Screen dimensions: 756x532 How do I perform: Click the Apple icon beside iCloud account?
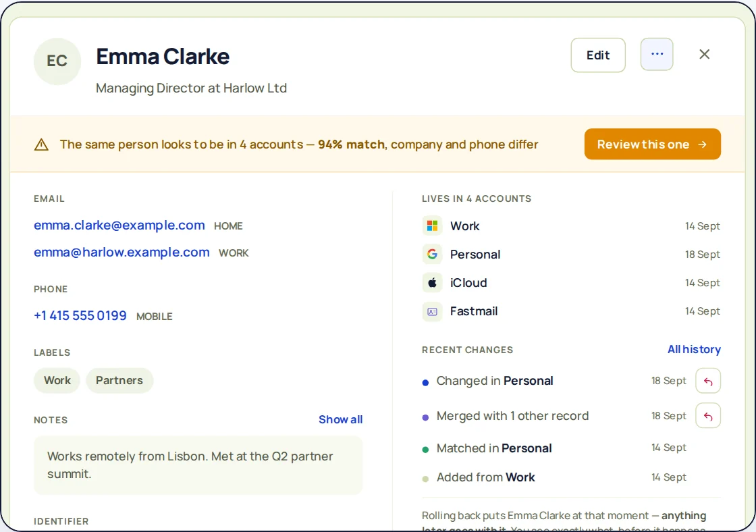(x=433, y=283)
